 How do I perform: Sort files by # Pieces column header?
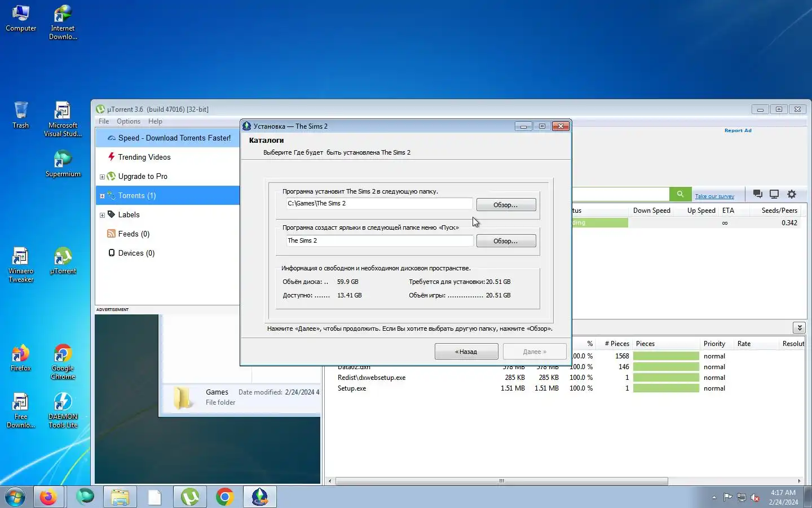pos(616,344)
